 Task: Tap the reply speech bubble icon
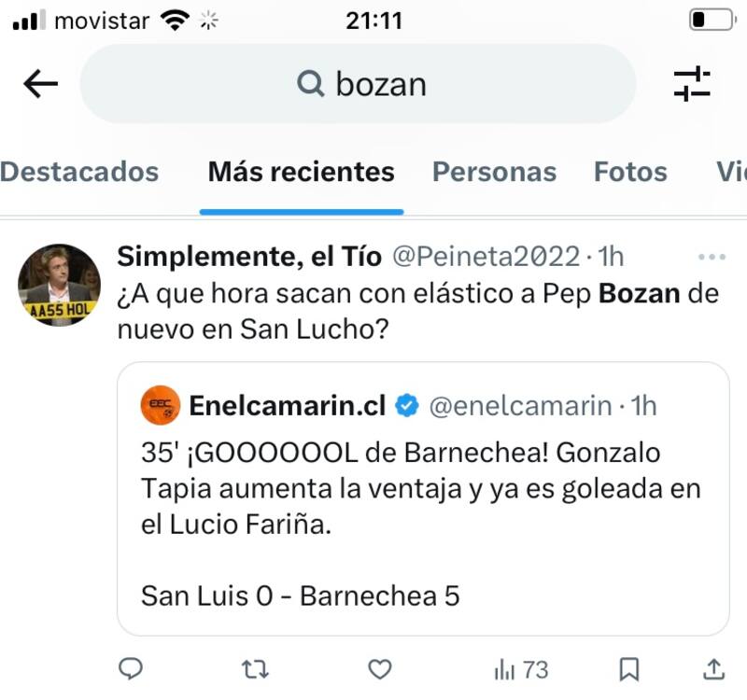(x=132, y=668)
